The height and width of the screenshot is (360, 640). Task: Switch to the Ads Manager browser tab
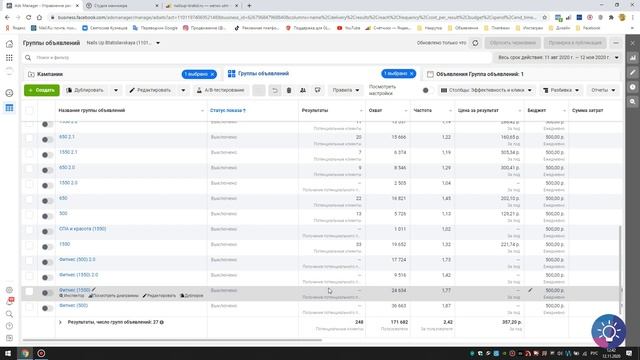coord(42,6)
